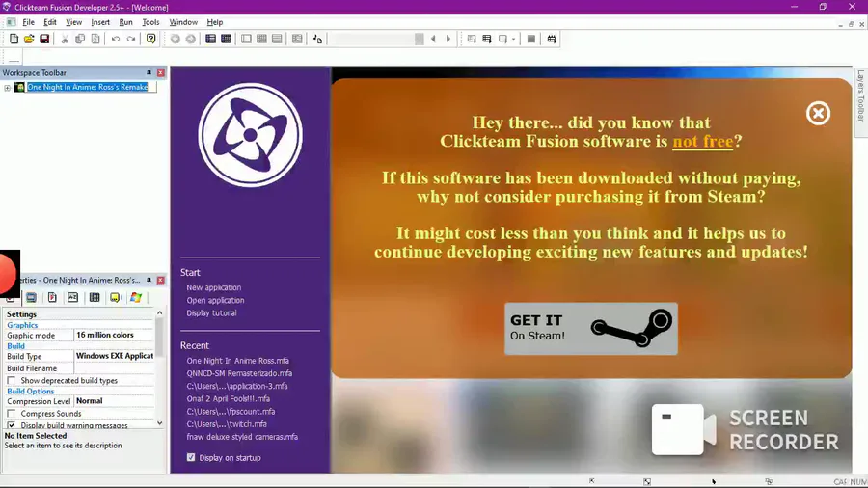Toggle Show deprecated build types checkbox
The width and height of the screenshot is (868, 488).
click(11, 381)
